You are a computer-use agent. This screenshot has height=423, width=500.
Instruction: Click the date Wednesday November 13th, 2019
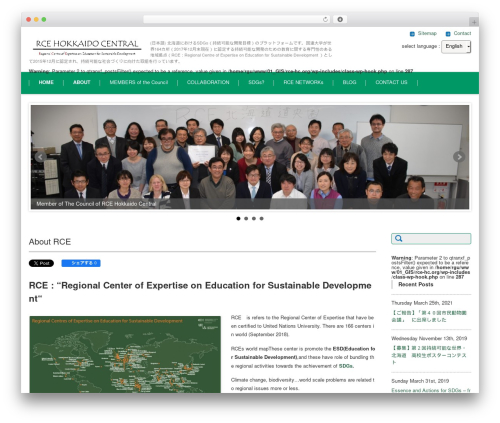429,338
